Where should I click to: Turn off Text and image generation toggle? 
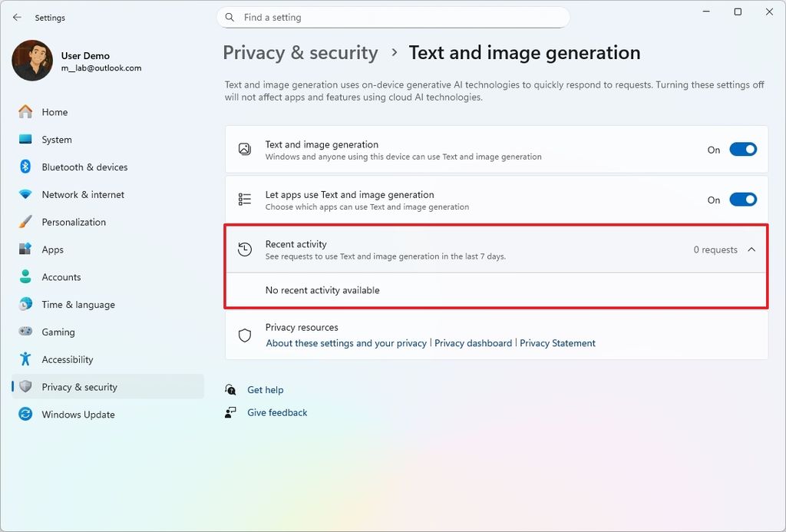(743, 150)
